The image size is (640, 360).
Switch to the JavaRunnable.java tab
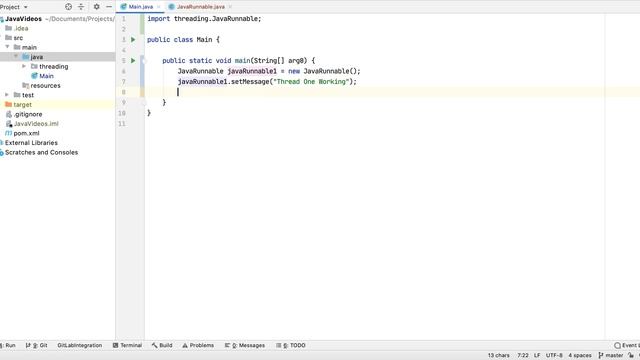click(200, 7)
